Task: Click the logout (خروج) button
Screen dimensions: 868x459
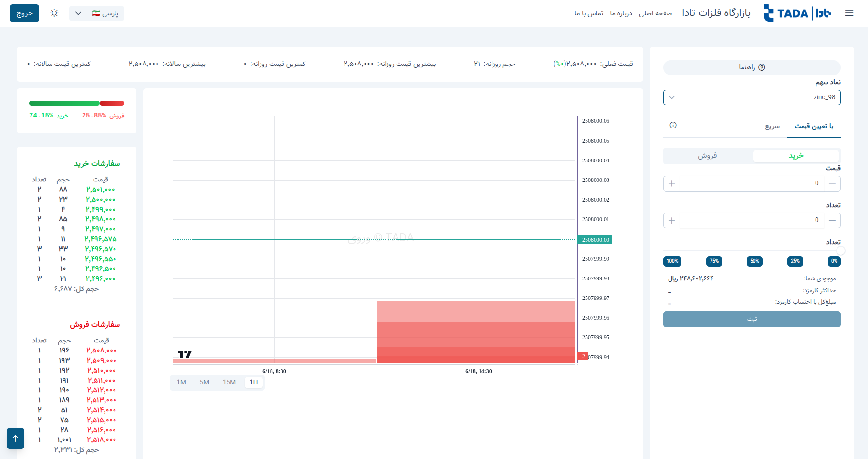Action: [24, 13]
